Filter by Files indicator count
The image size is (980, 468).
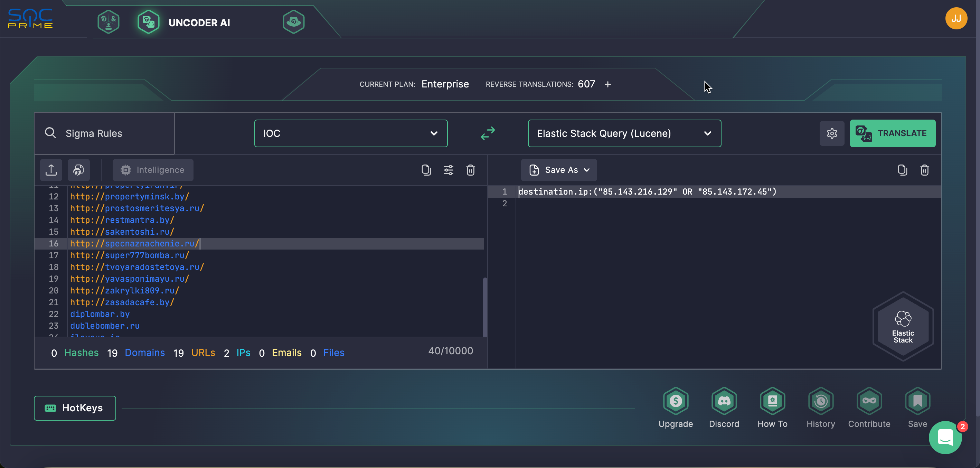[x=328, y=353]
